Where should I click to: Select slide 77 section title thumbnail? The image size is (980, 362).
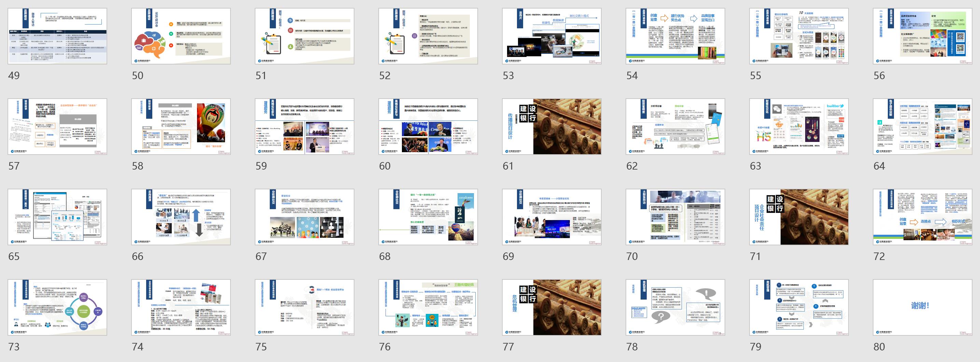552,308
